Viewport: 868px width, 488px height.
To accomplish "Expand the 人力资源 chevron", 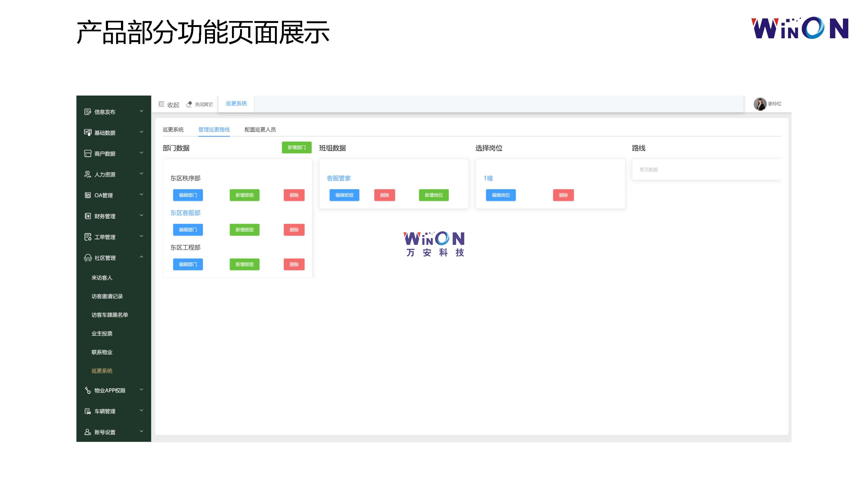I will 142,174.
